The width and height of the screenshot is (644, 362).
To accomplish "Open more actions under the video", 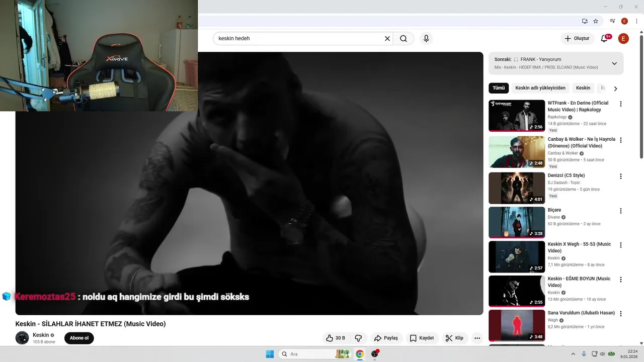I will coord(477,338).
